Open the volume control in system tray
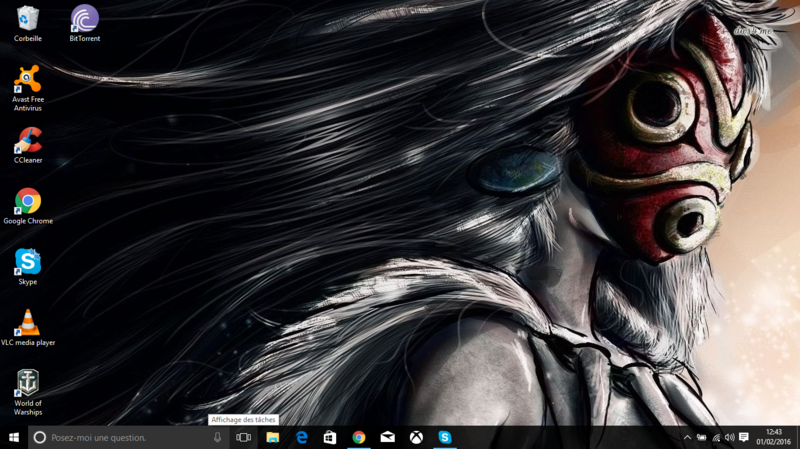 729,438
